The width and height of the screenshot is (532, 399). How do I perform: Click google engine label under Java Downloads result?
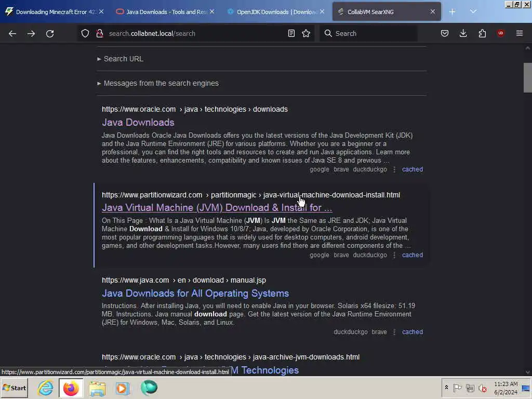click(x=320, y=169)
